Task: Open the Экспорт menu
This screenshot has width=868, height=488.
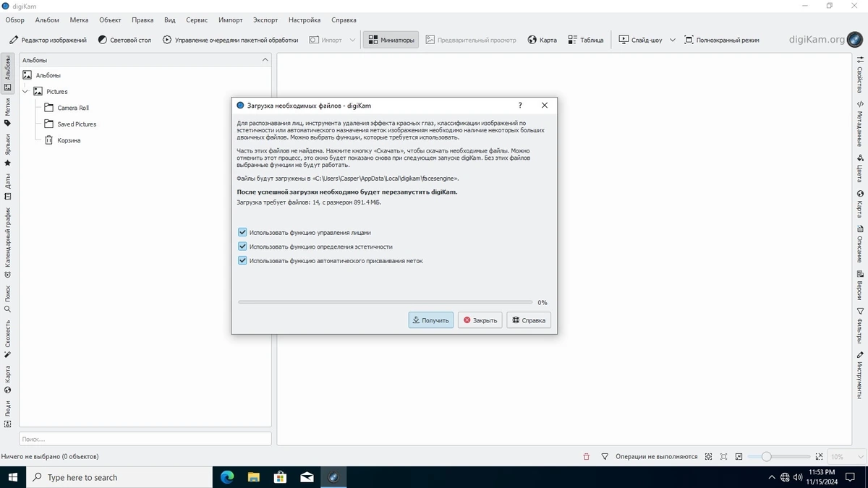Action: (265, 20)
